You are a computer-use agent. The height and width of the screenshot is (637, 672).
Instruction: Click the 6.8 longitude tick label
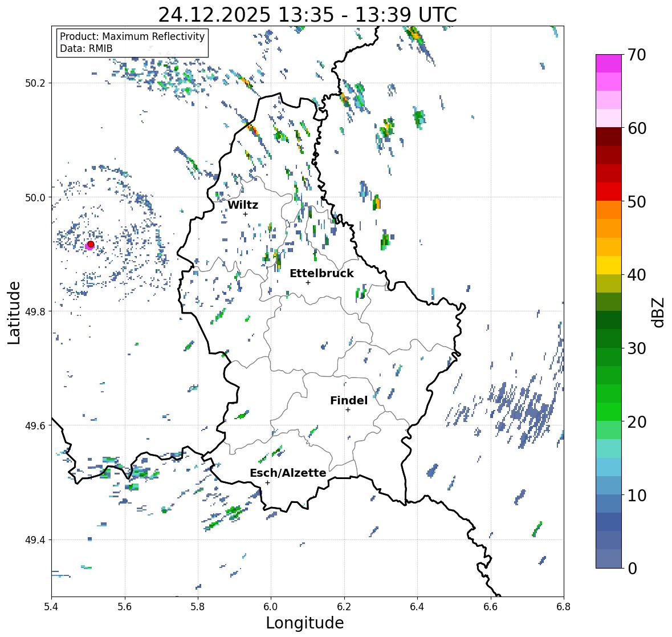pos(564,607)
